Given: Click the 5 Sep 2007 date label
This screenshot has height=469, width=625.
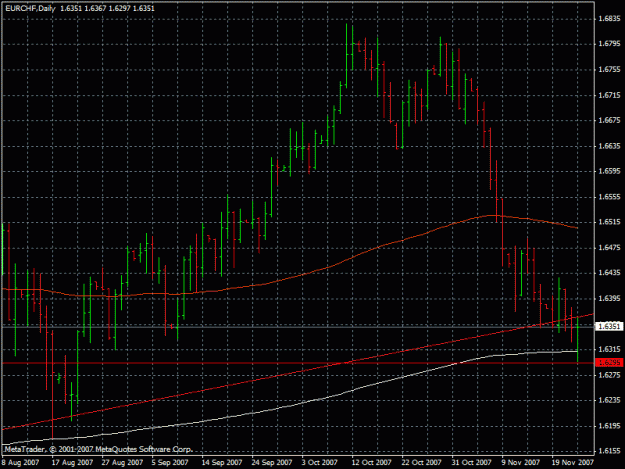Looking at the screenshot, I should point(170,462).
